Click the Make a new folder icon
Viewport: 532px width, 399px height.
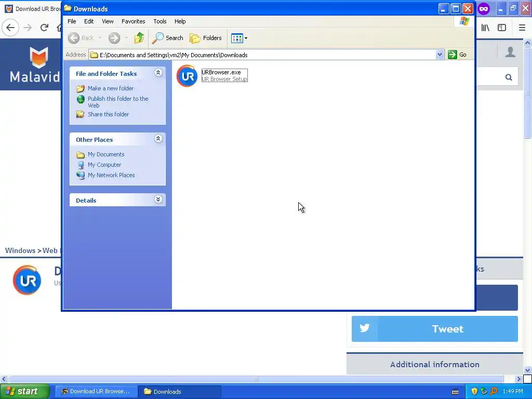click(x=81, y=88)
